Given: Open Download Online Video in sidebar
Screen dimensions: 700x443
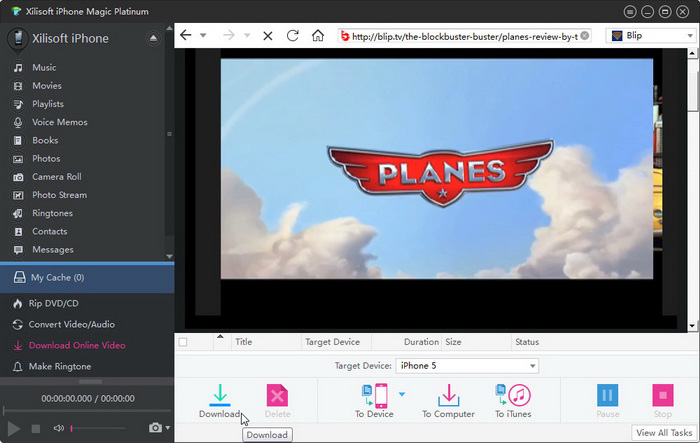Looking at the screenshot, I should pos(78,345).
